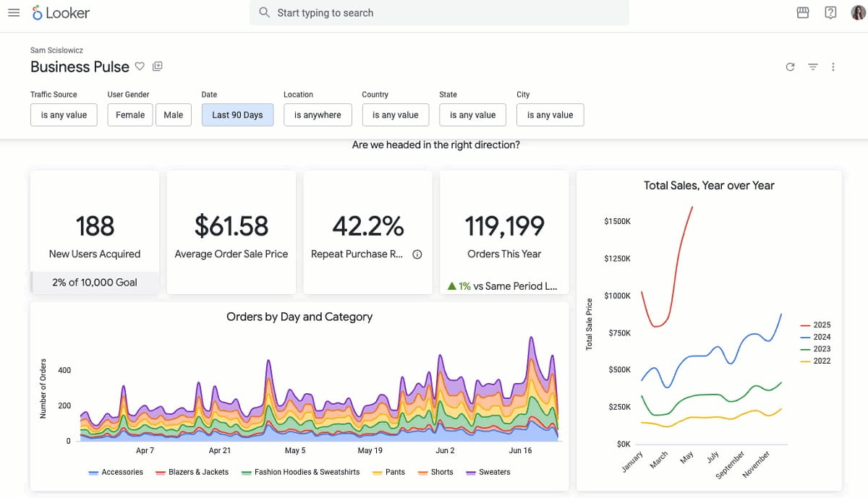The image size is (868, 498).
Task: Toggle Pants legend entry
Action: coord(388,472)
